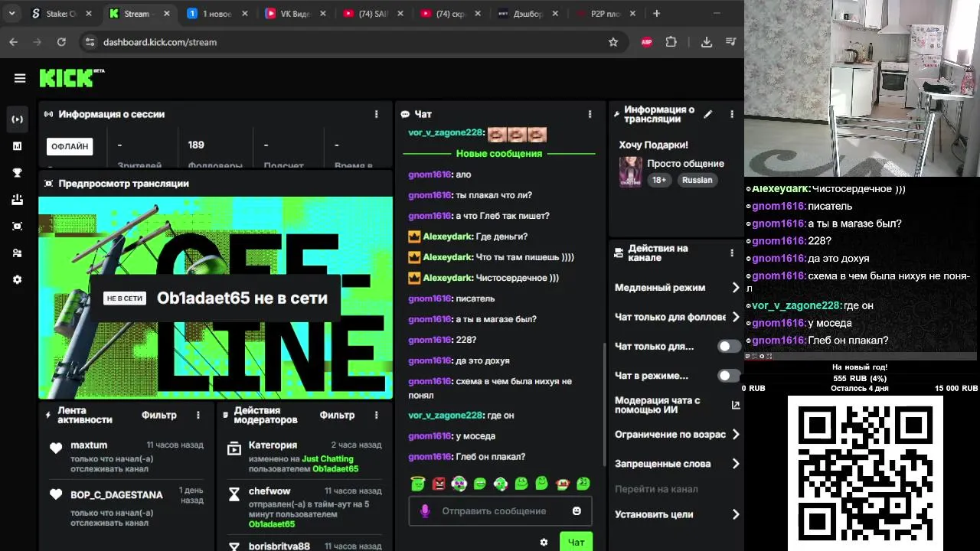The height and width of the screenshot is (551, 980).
Task: Open the community people icon in the sidebar
Action: click(x=18, y=253)
